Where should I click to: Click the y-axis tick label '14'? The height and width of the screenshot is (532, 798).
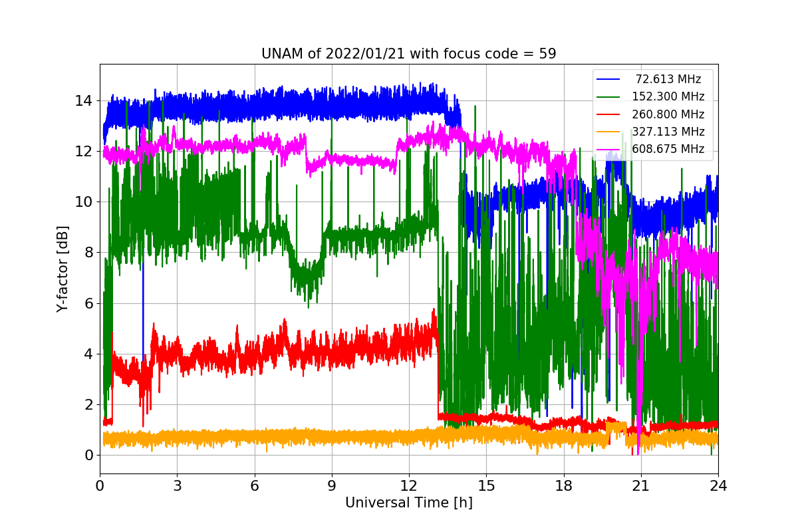[84, 101]
